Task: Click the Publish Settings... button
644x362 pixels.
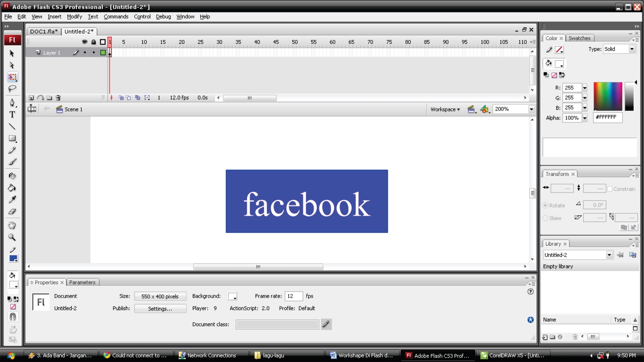Action: pos(160,309)
